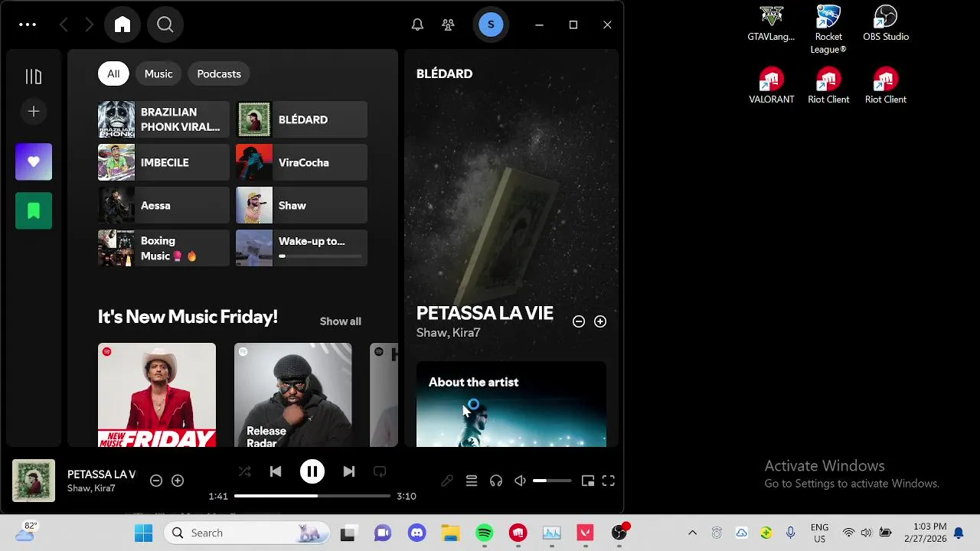
Task: Open the three-dot menu in Spotify
Action: (28, 24)
